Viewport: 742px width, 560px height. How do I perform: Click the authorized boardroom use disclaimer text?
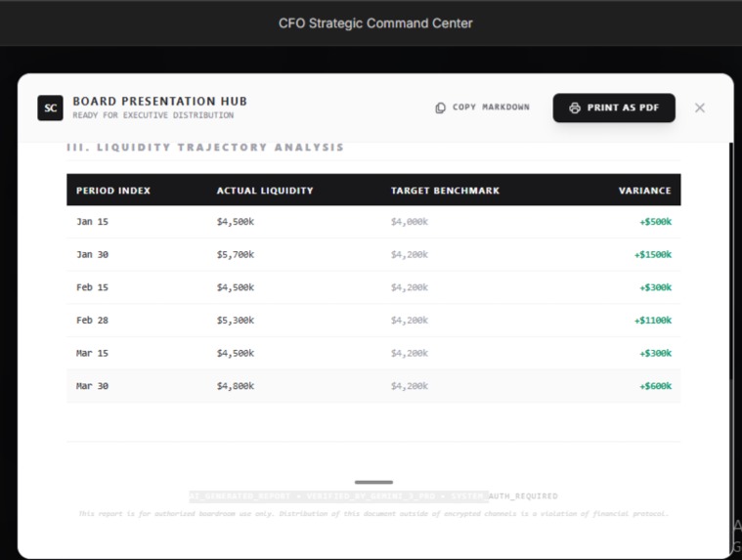point(373,514)
